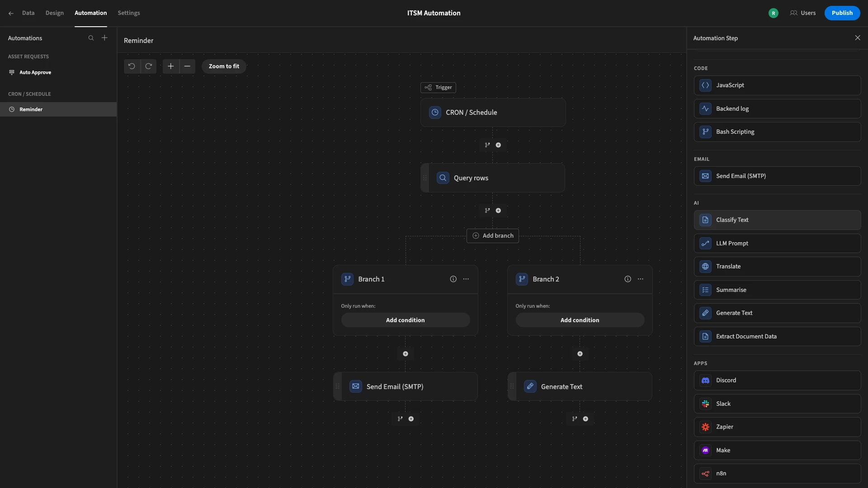Zoom out with the minus canvas button
Image resolution: width=868 pixels, height=488 pixels.
coord(187,66)
